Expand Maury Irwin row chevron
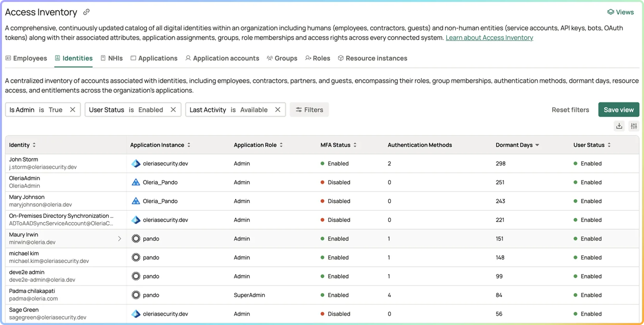644x325 pixels. click(120, 239)
